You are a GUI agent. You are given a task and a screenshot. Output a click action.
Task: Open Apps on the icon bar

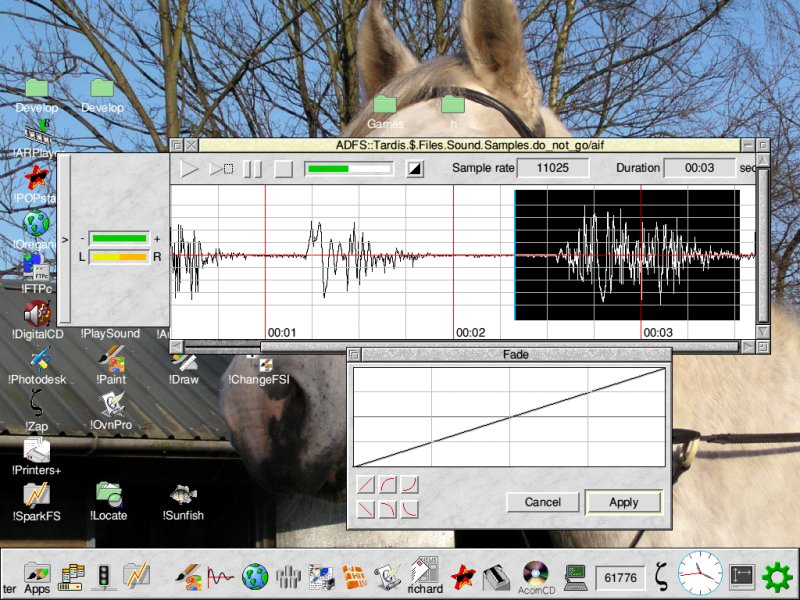coord(37,579)
